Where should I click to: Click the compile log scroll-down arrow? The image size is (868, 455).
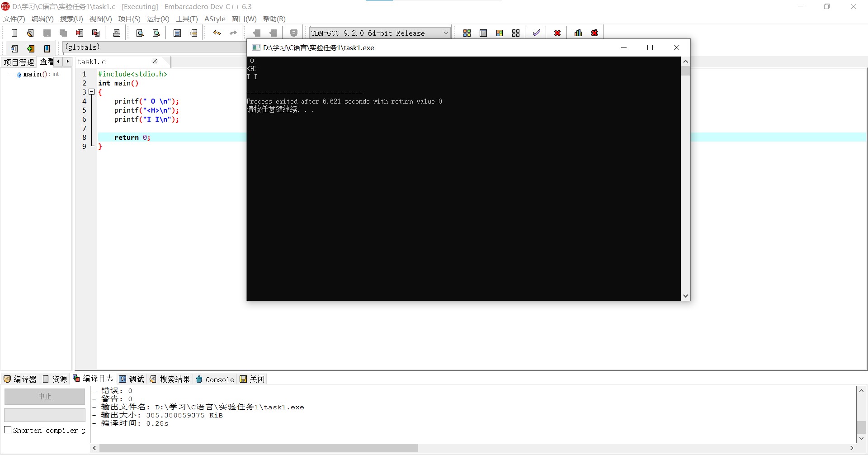861,438
